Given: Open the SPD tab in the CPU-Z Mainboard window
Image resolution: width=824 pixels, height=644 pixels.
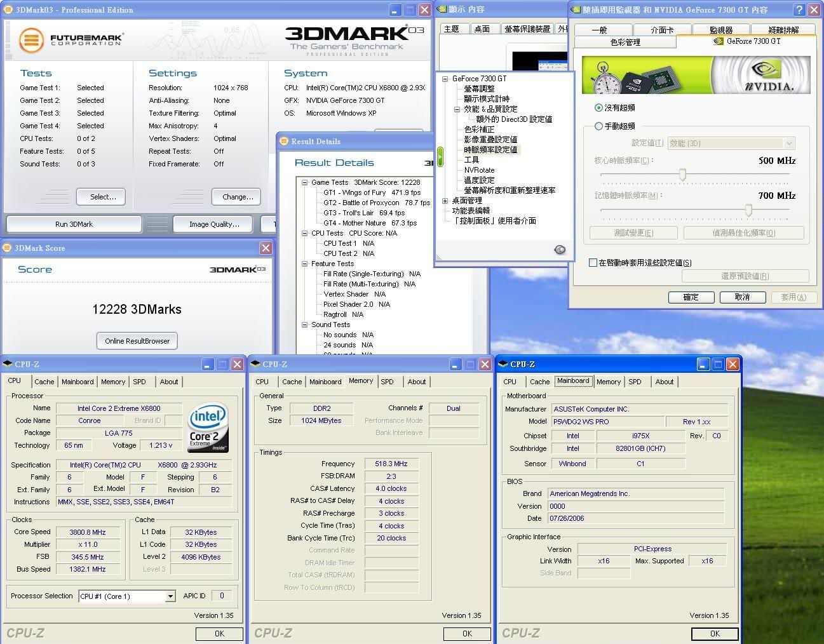Looking at the screenshot, I should coord(635,382).
